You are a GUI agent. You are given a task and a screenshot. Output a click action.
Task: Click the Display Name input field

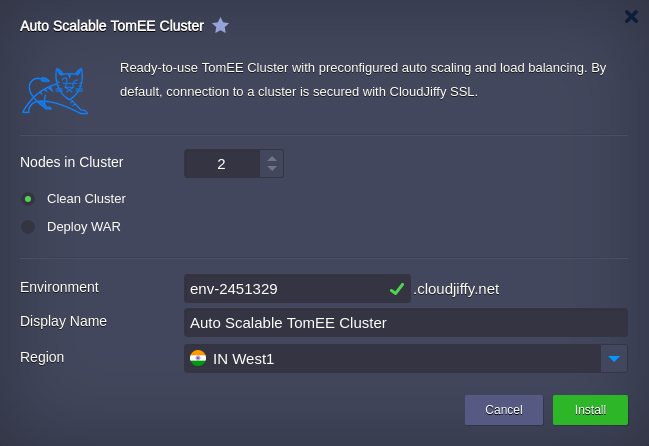tap(406, 323)
